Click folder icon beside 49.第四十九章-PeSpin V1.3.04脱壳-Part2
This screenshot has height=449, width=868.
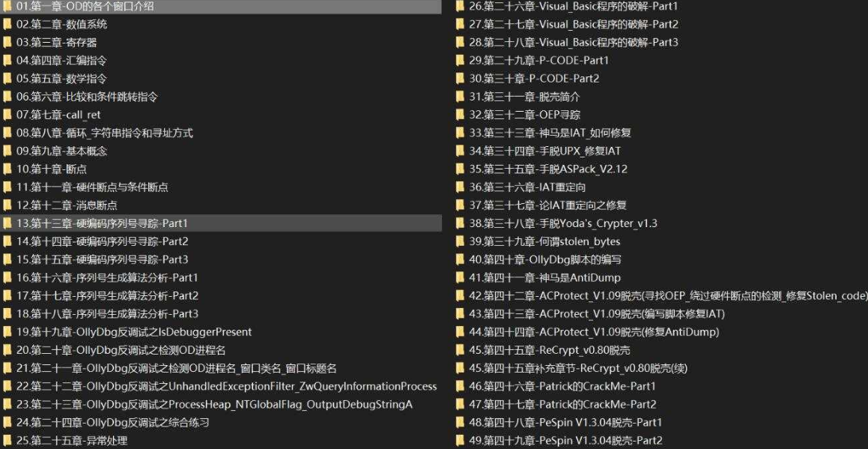(x=460, y=441)
